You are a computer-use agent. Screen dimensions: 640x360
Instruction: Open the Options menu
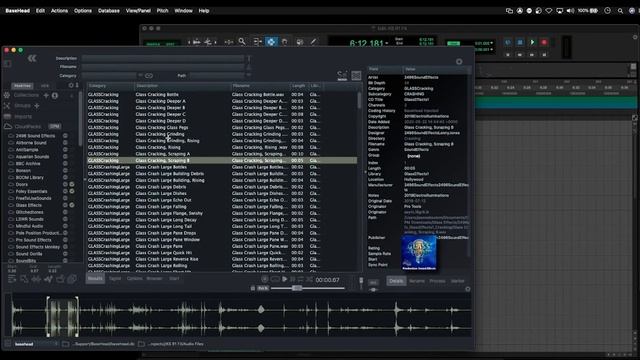82,11
